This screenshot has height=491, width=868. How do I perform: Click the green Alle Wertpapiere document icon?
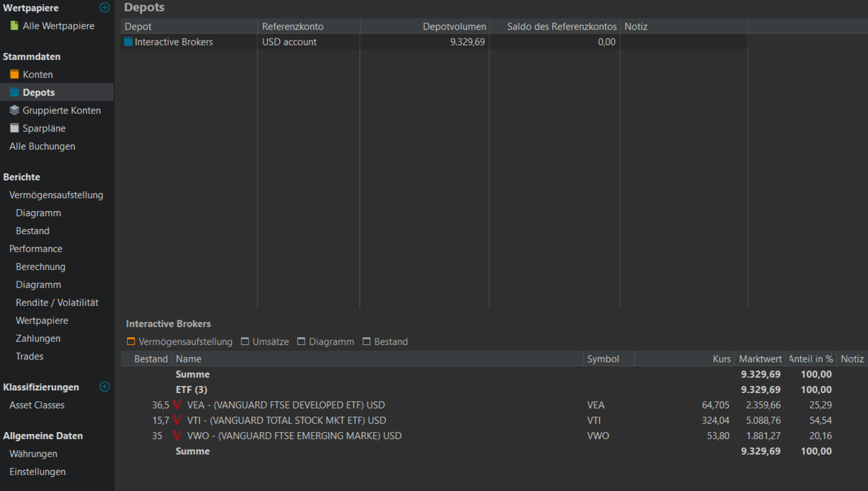coord(14,26)
